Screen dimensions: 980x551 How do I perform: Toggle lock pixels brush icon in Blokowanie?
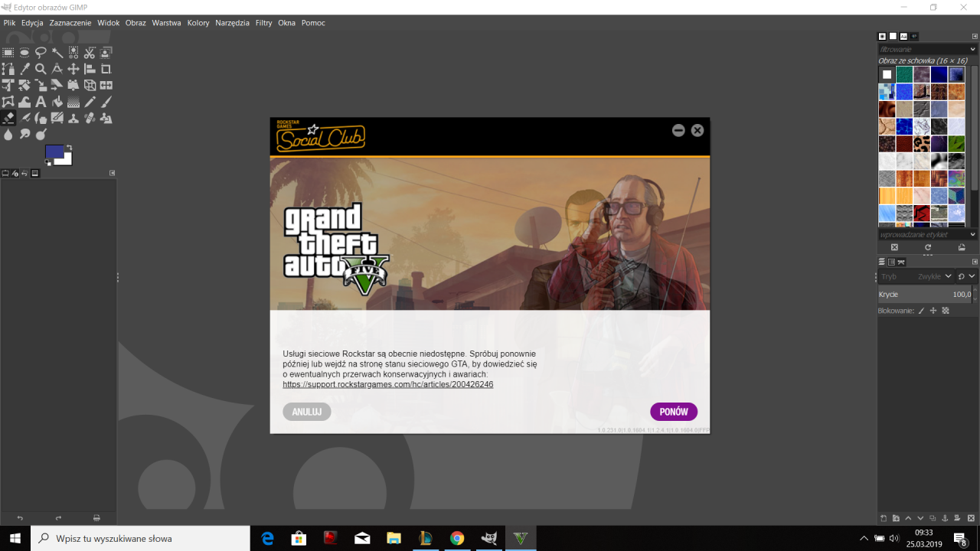tap(921, 311)
